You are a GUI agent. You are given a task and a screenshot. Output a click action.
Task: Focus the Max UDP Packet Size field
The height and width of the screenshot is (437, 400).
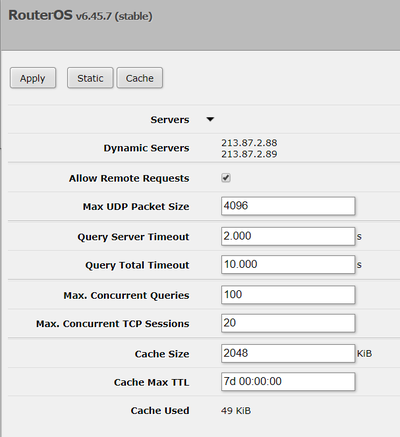pyautogui.click(x=288, y=206)
